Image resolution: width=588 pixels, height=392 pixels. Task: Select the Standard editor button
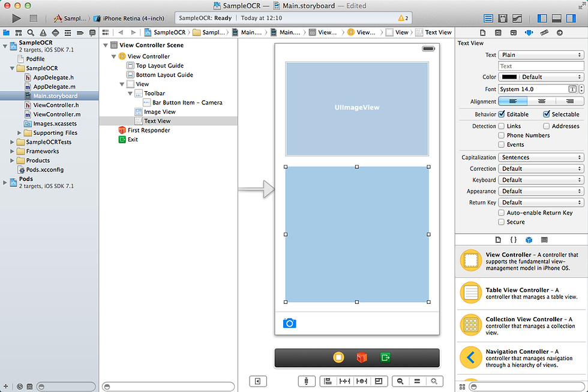point(488,19)
